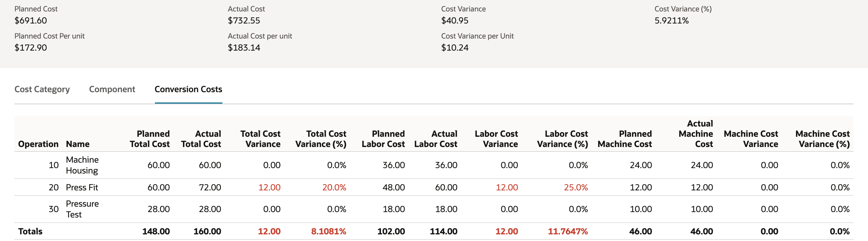The image size is (868, 241).
Task: Click the Planned Cost Per unit value $172.90
Action: (x=31, y=48)
